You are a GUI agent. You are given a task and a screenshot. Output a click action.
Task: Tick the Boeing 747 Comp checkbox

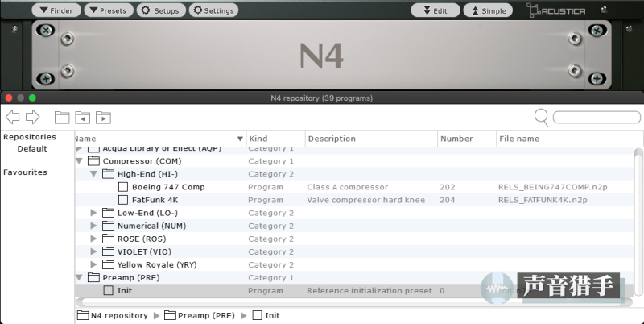tap(123, 187)
